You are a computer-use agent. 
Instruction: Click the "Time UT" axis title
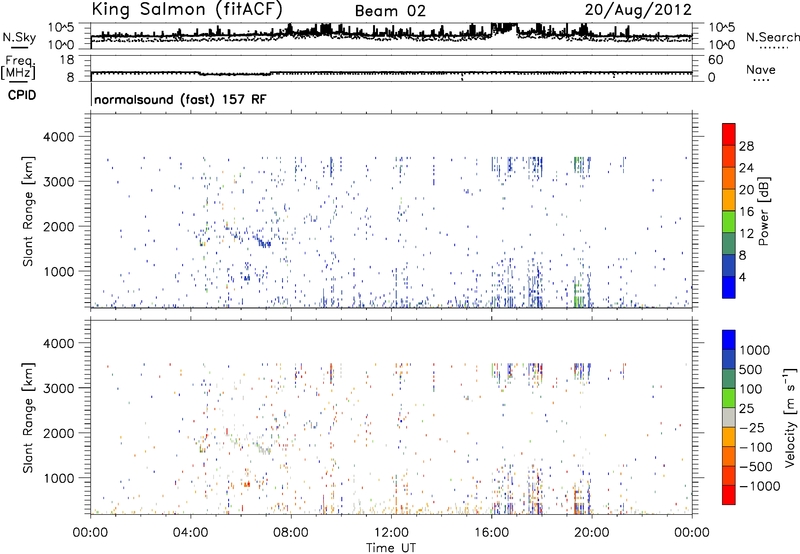(391, 547)
